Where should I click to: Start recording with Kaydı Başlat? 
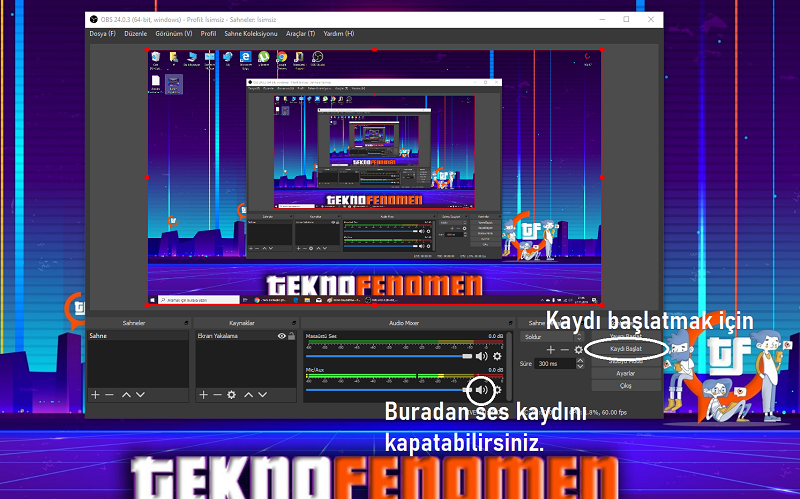[x=626, y=349]
